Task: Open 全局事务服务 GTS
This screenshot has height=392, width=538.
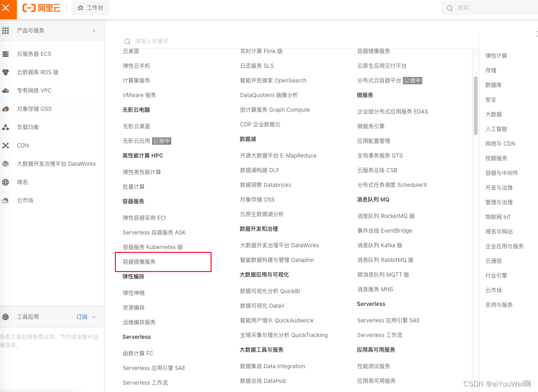Action: tap(380, 156)
